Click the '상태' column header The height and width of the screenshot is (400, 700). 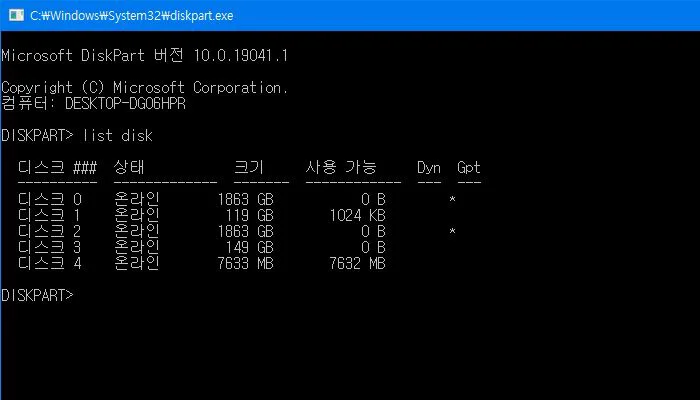tap(129, 167)
